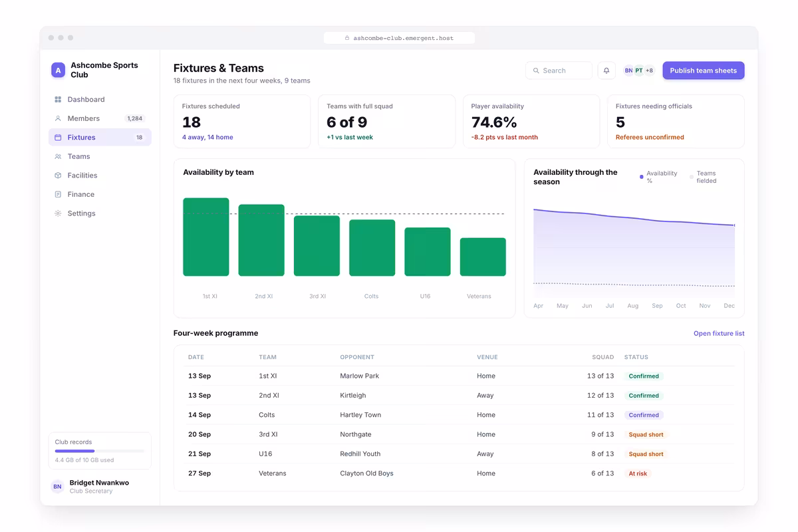The image size is (798, 532).
Task: Select the Northgate fixture row
Action: [x=459, y=434]
